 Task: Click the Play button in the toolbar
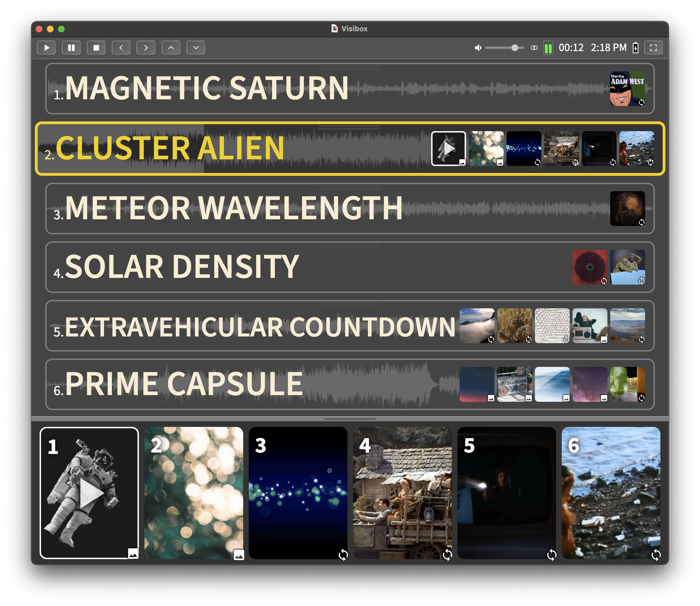(46, 48)
